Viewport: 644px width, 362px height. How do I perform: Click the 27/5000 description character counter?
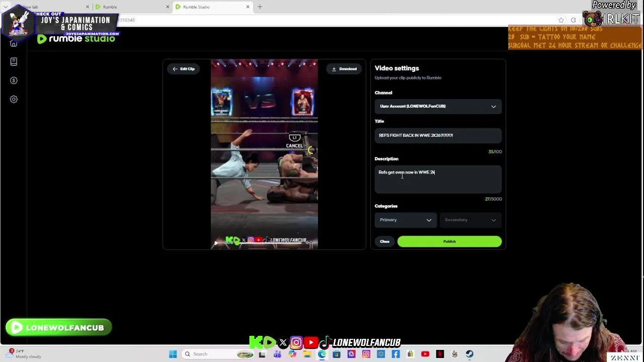click(494, 199)
